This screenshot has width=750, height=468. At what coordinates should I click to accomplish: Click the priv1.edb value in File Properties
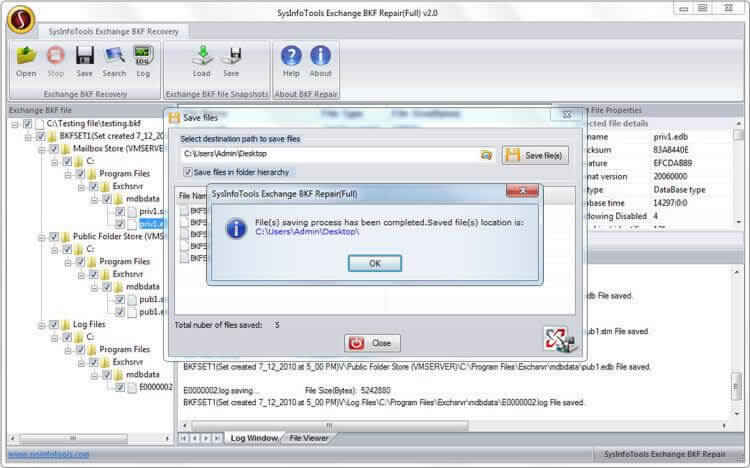pos(670,137)
